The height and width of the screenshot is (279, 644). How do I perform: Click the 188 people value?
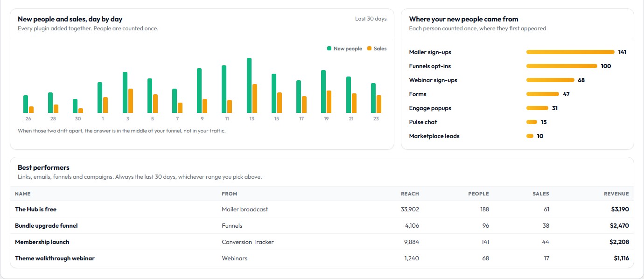484,209
